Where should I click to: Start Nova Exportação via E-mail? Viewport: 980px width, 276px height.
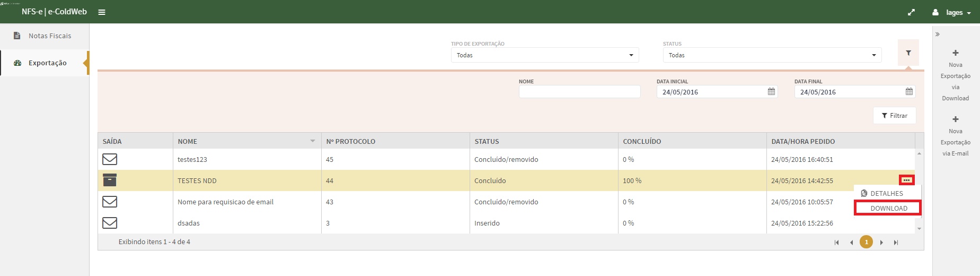(x=955, y=136)
